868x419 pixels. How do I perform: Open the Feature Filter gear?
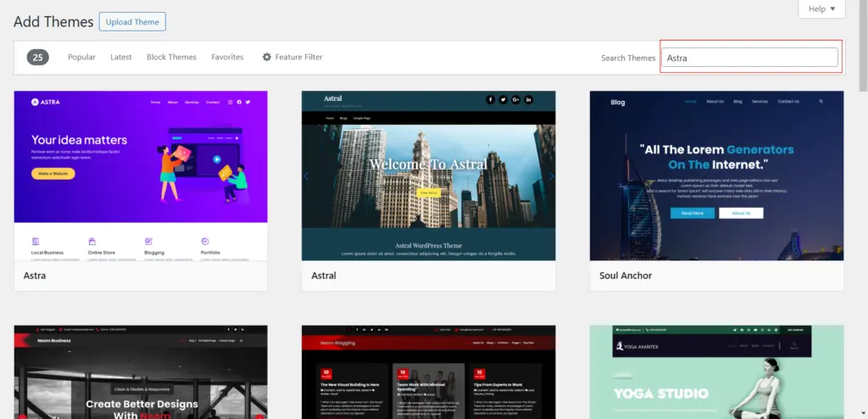coord(292,57)
